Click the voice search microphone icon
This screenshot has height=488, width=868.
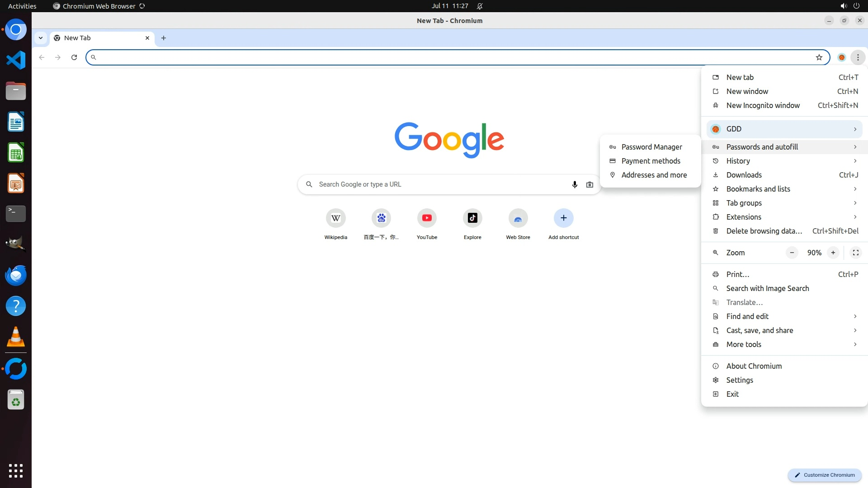[575, 184]
